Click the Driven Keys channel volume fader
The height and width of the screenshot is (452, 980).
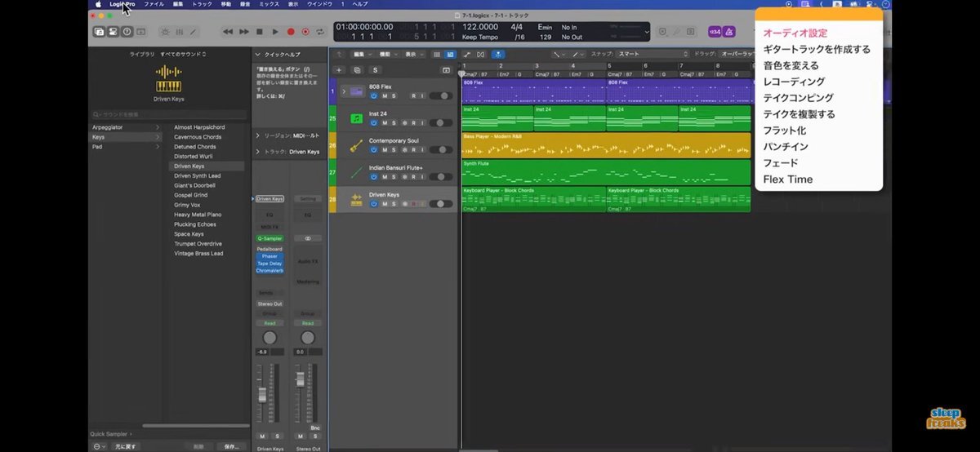tap(262, 393)
